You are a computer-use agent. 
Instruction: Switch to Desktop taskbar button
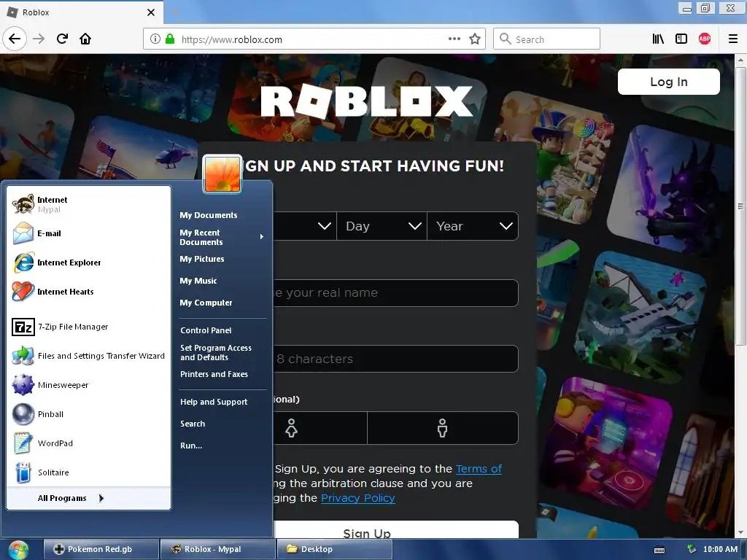pyautogui.click(x=334, y=550)
